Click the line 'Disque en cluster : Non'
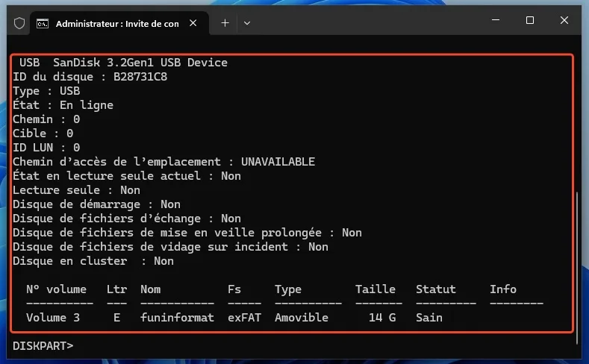589x364 pixels. 93,261
